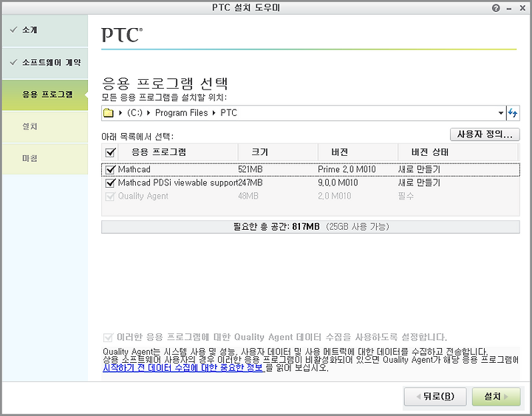
Task: Click the 필수 status cell
Action: [406, 196]
